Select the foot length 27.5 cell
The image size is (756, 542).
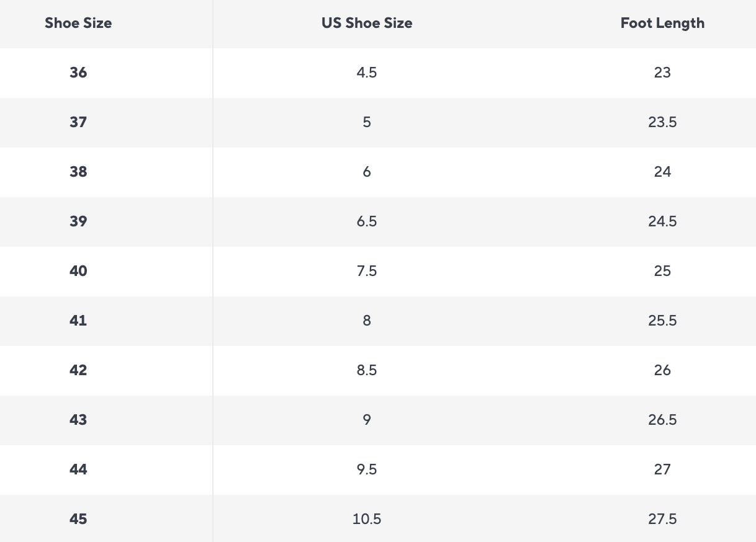[662, 519]
